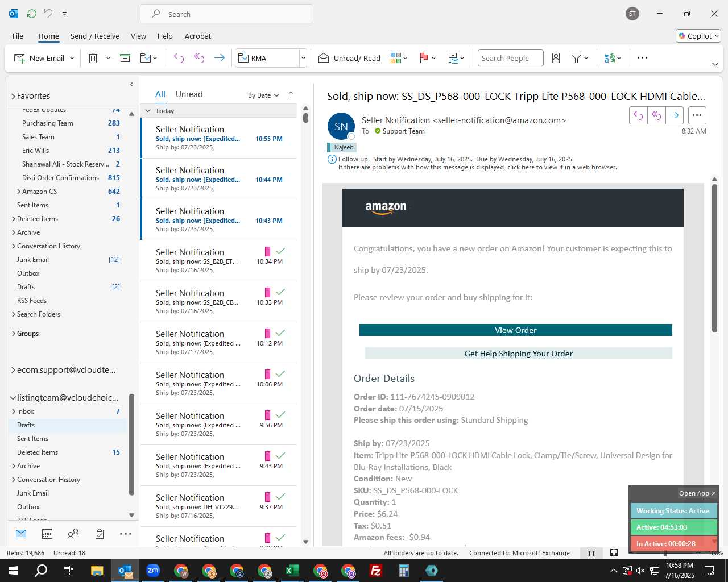Click the Undo arrow in ribbon

coord(179,58)
